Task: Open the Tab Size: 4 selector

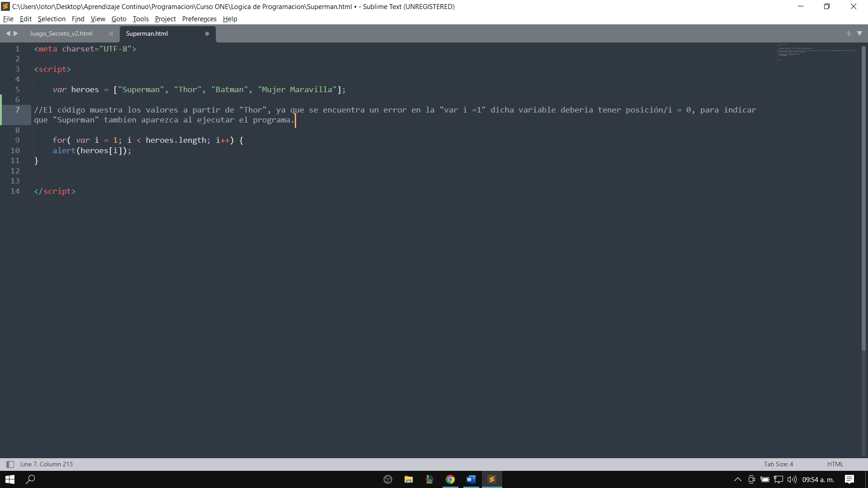Action: coord(778,464)
